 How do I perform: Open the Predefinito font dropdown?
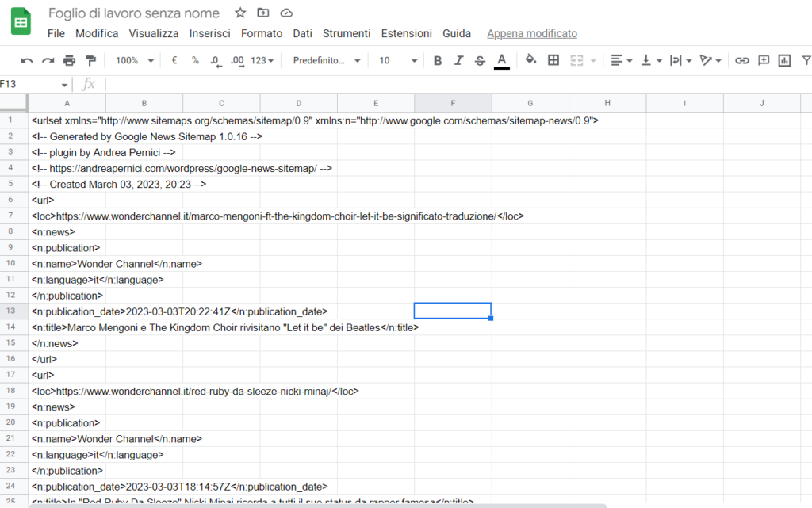326,60
